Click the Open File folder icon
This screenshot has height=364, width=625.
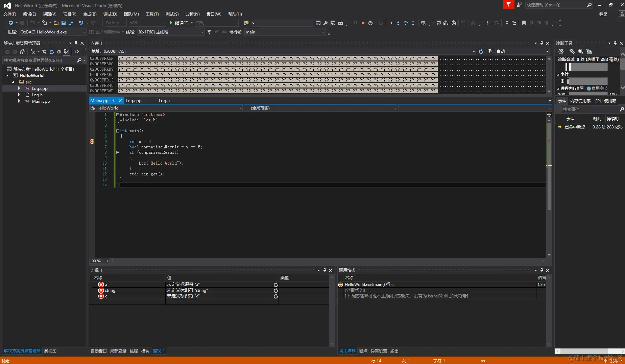56,23
